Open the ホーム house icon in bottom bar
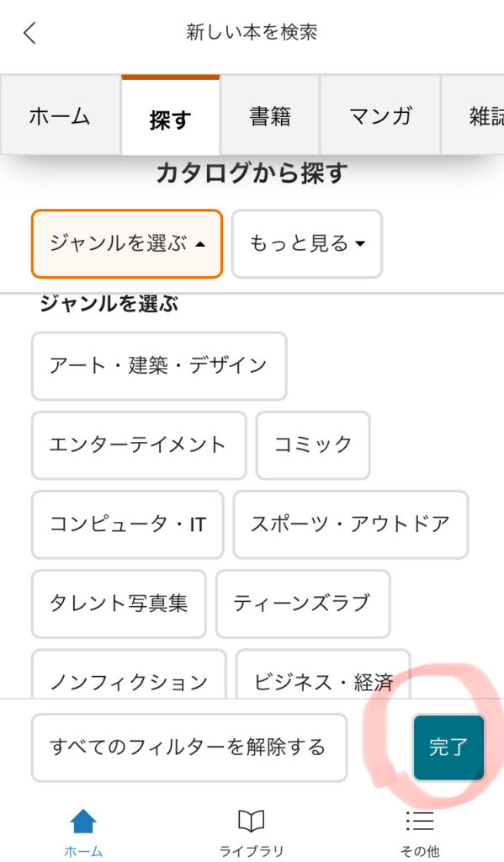This screenshot has width=504, height=862. point(83,821)
